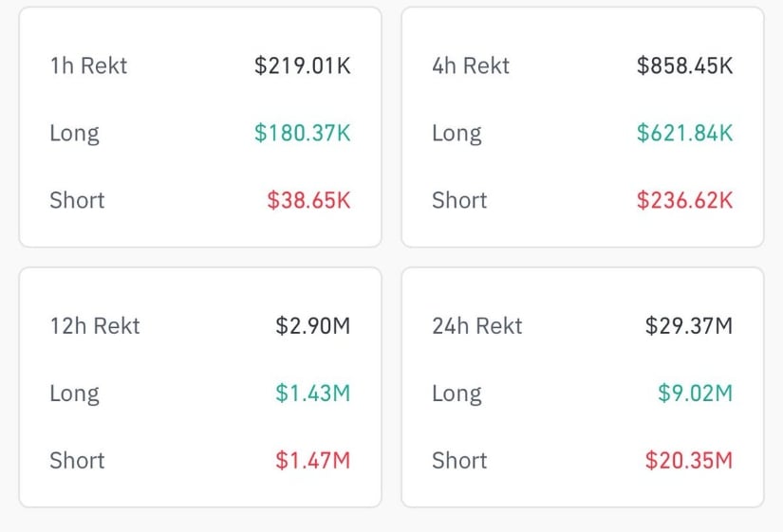Select the 1h Rekt total $219.01K
This screenshot has width=783, height=532.
pos(302,65)
